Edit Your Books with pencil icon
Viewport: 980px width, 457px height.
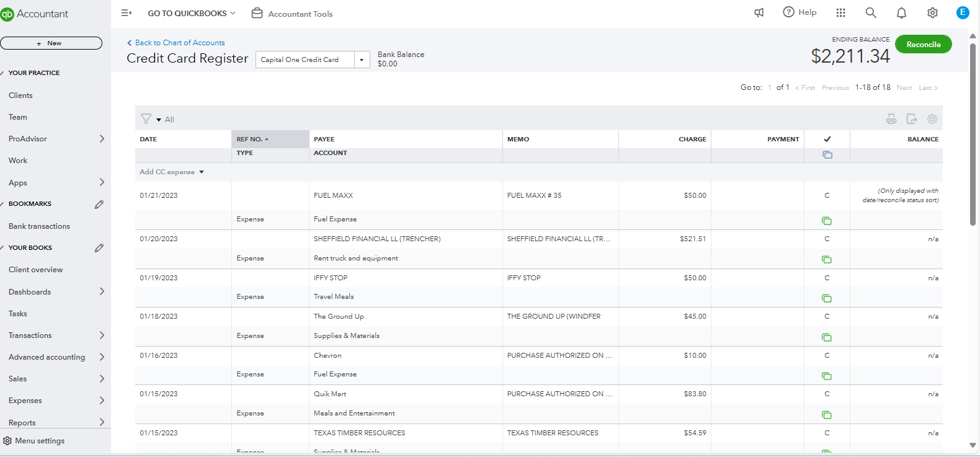point(99,247)
